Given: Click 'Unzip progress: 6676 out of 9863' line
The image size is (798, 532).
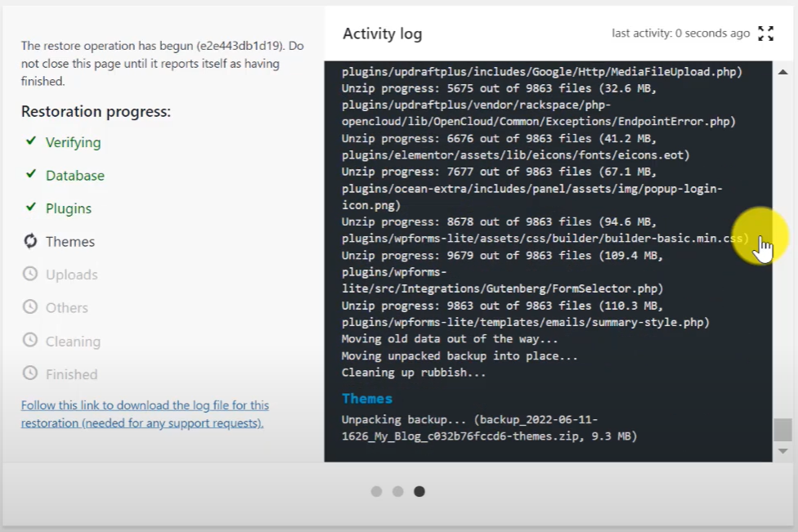Looking at the screenshot, I should [500, 138].
